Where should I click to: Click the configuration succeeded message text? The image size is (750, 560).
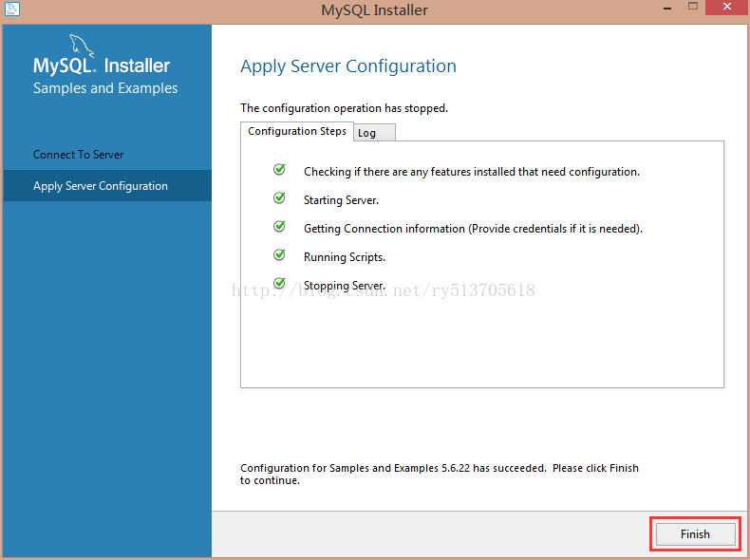pyautogui.click(x=440, y=474)
